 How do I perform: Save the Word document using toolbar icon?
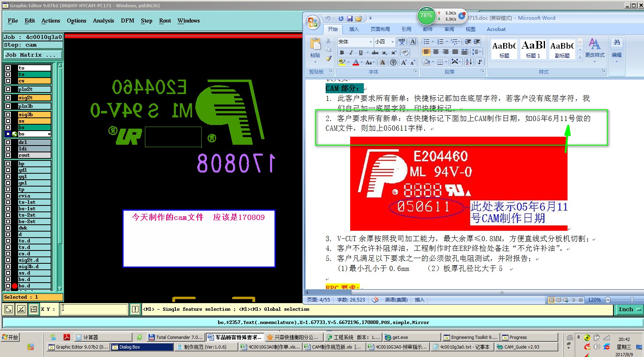tap(349, 18)
